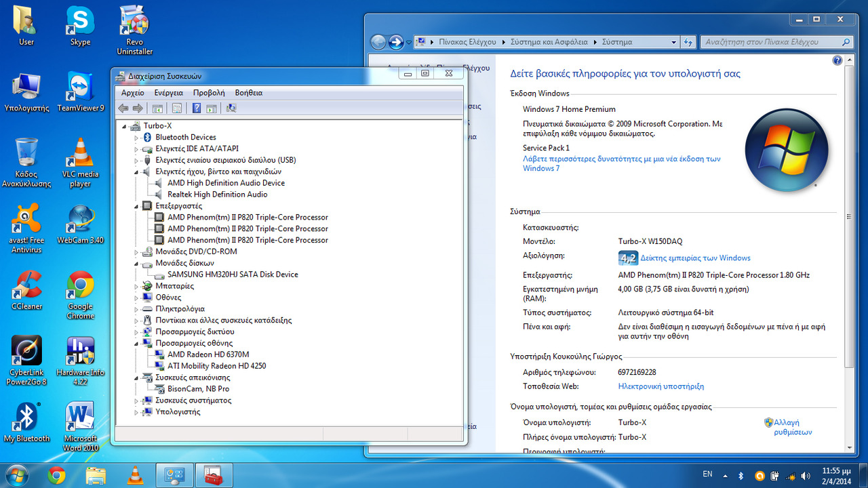Select AMD Radeon HD 6370M device

coord(208,354)
